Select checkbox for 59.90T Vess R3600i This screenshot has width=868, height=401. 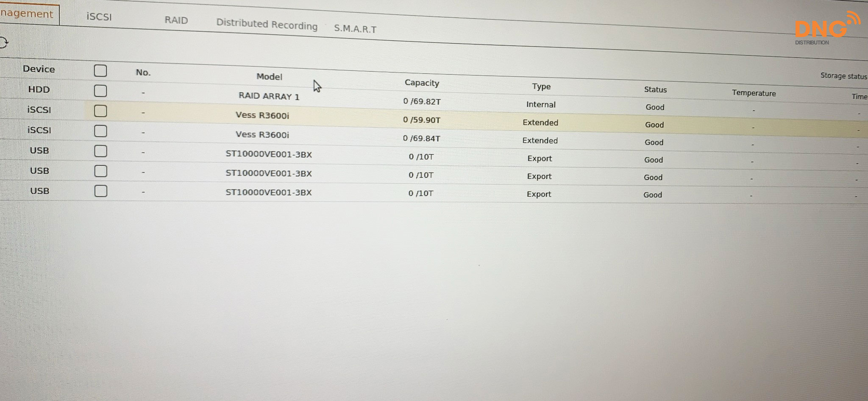pos(100,111)
